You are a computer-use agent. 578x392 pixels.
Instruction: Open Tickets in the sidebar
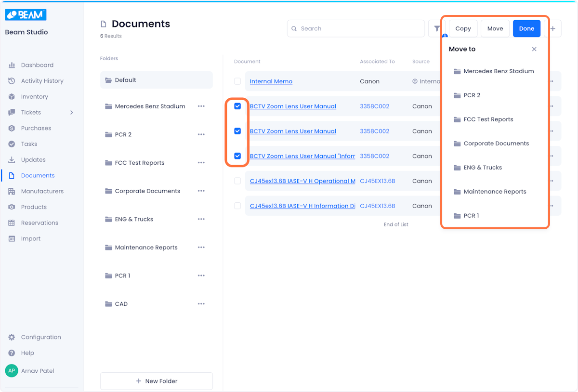[x=31, y=112]
